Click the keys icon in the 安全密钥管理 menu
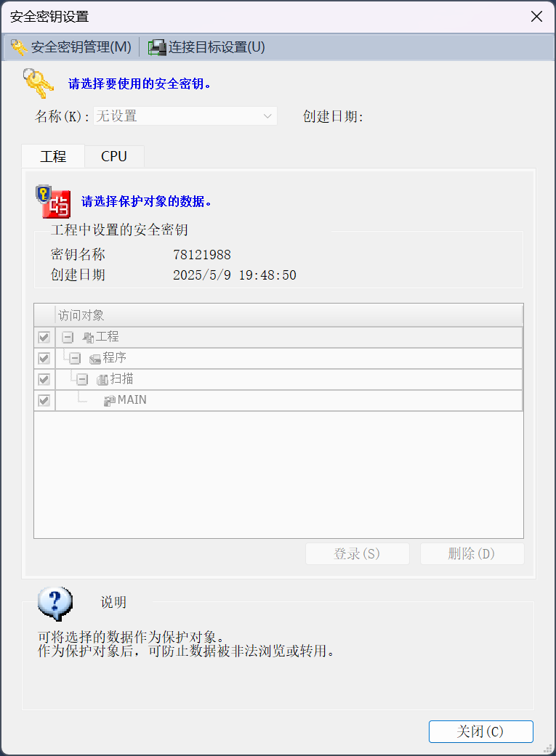The width and height of the screenshot is (556, 756). pos(19,47)
